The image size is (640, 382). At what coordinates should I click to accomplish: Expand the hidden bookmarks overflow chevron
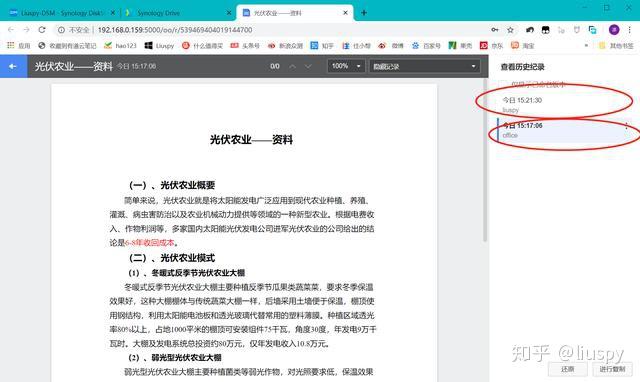586,46
